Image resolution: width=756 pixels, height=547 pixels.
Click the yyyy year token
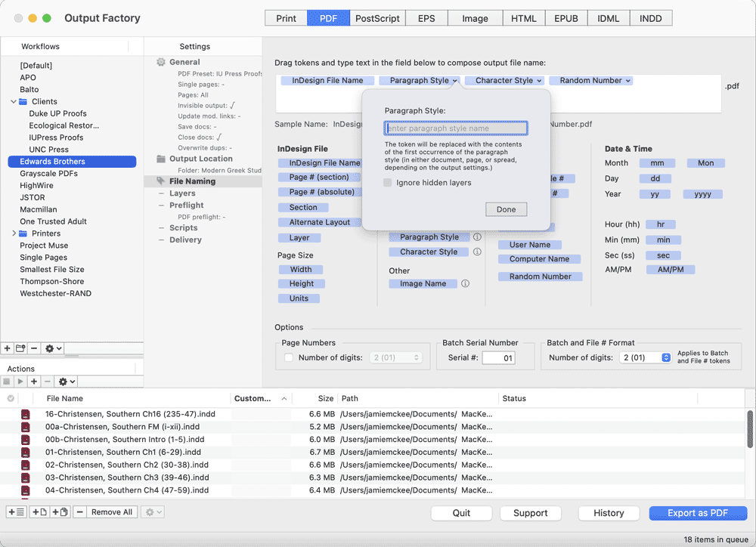tap(702, 194)
